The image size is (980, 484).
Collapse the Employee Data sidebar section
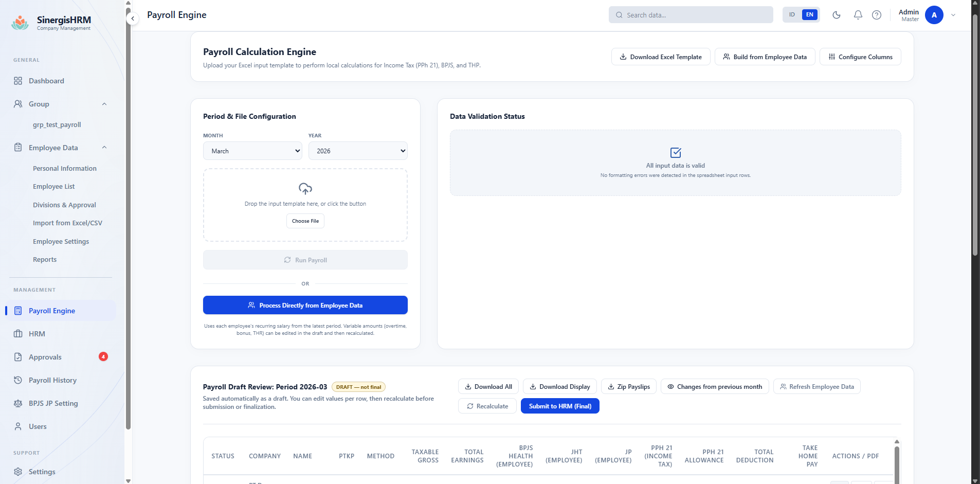(x=104, y=148)
